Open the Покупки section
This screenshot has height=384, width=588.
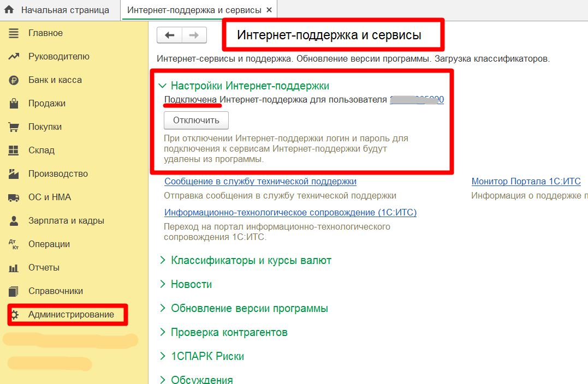tap(45, 127)
